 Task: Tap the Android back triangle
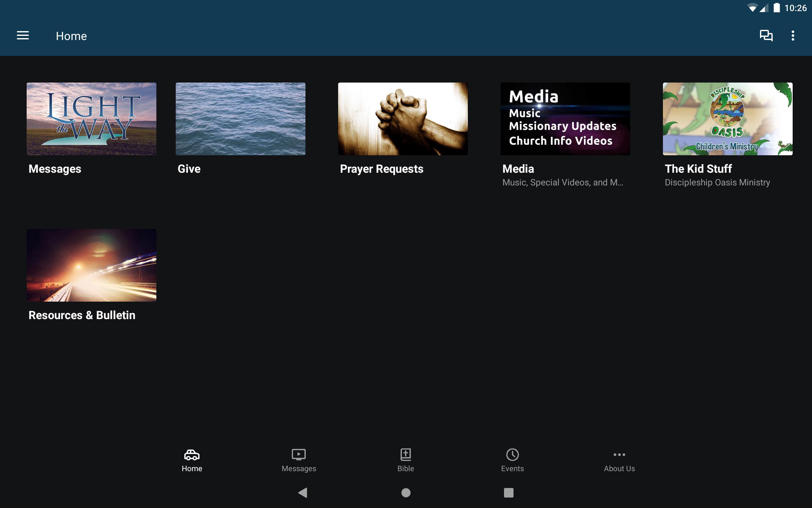click(303, 492)
